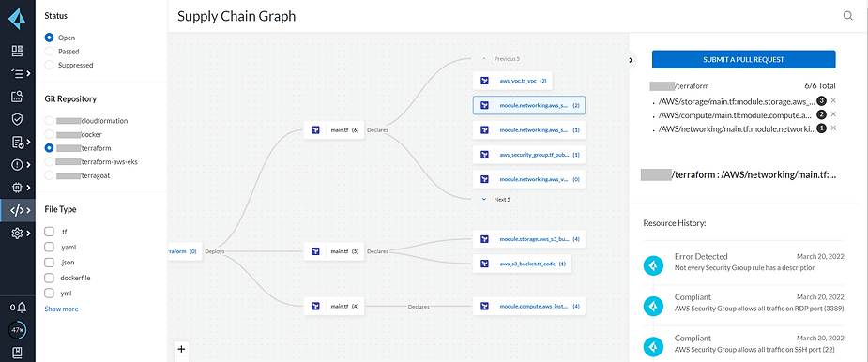Choose the terragoat repository radio button

coord(50,175)
